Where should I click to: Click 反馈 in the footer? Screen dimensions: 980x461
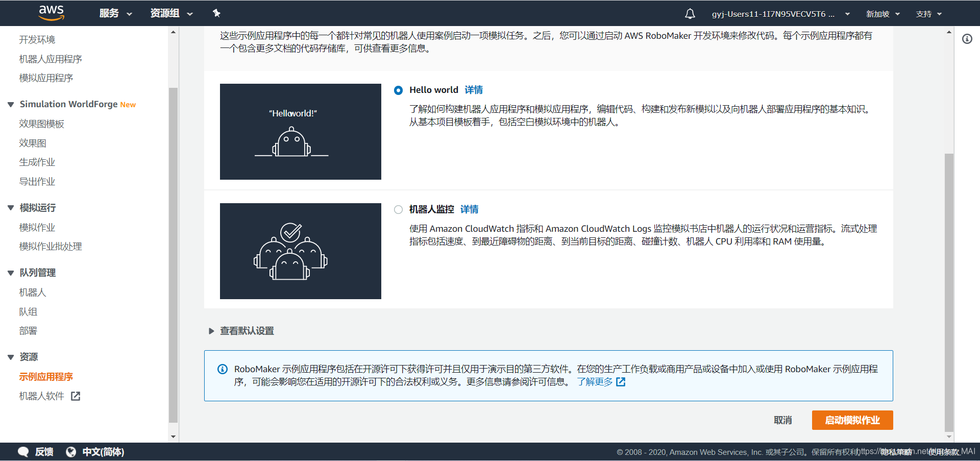44,452
